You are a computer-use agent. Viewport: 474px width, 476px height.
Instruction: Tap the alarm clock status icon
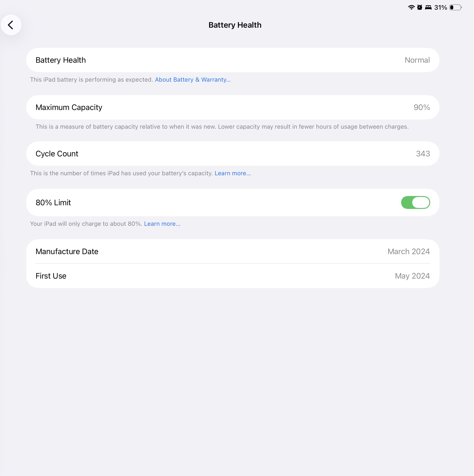coord(420,7)
